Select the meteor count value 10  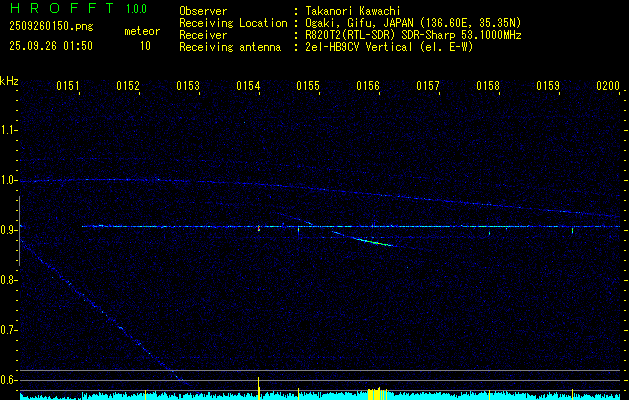click(x=145, y=46)
